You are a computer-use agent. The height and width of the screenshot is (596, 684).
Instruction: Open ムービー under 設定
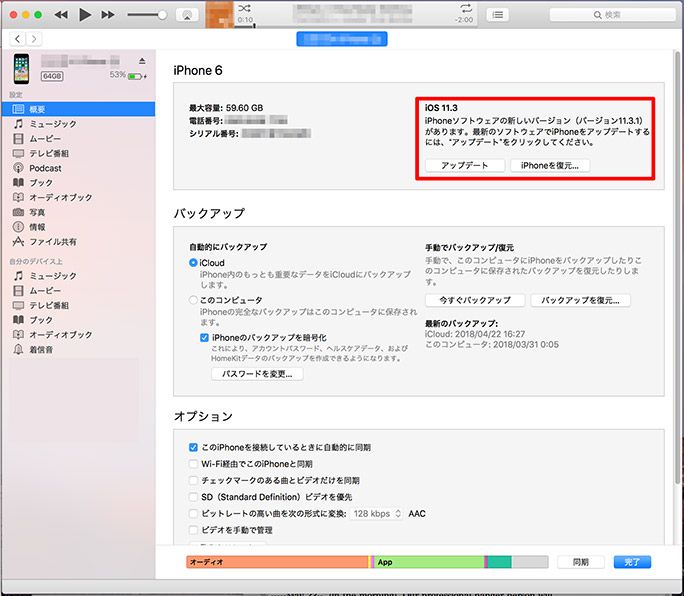coord(79,139)
